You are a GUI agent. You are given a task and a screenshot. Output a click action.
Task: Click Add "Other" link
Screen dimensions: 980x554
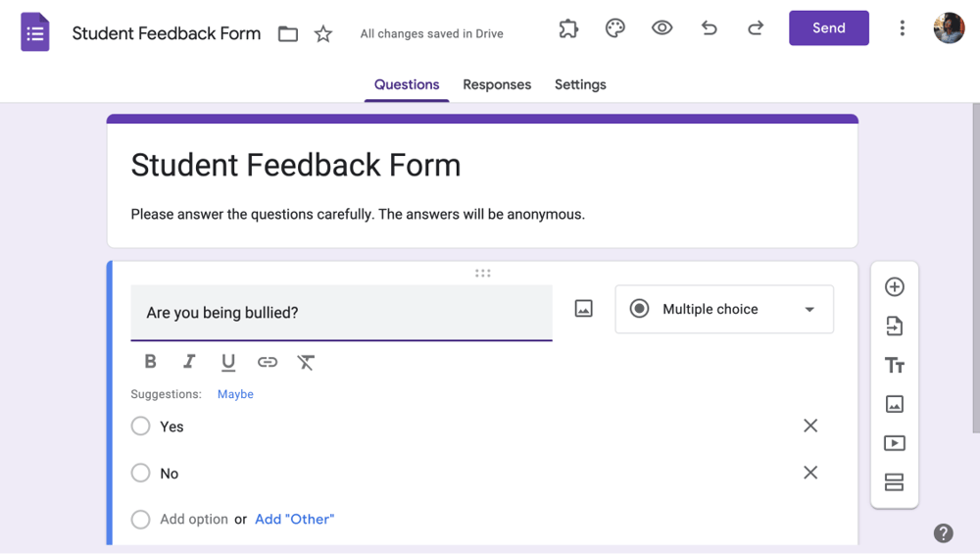(x=294, y=520)
